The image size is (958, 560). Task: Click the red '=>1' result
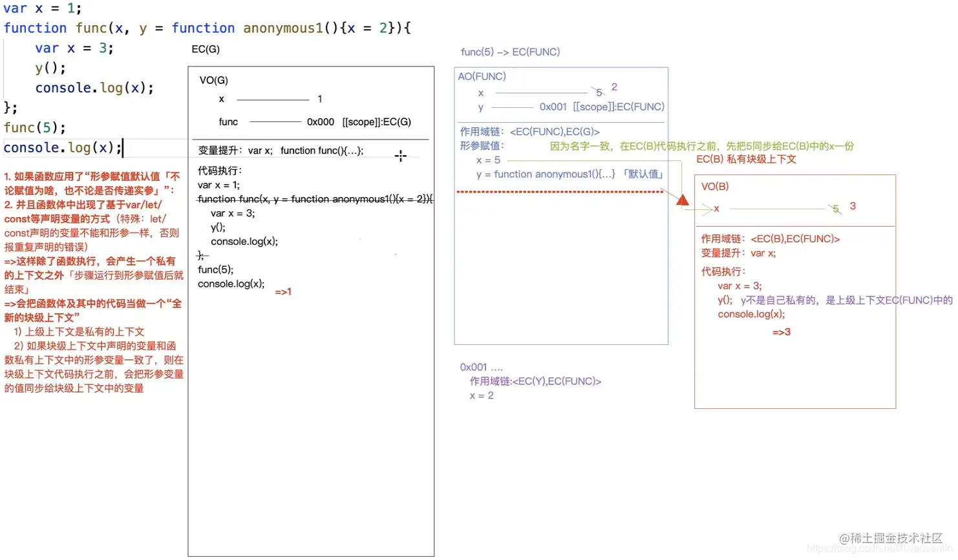click(283, 292)
